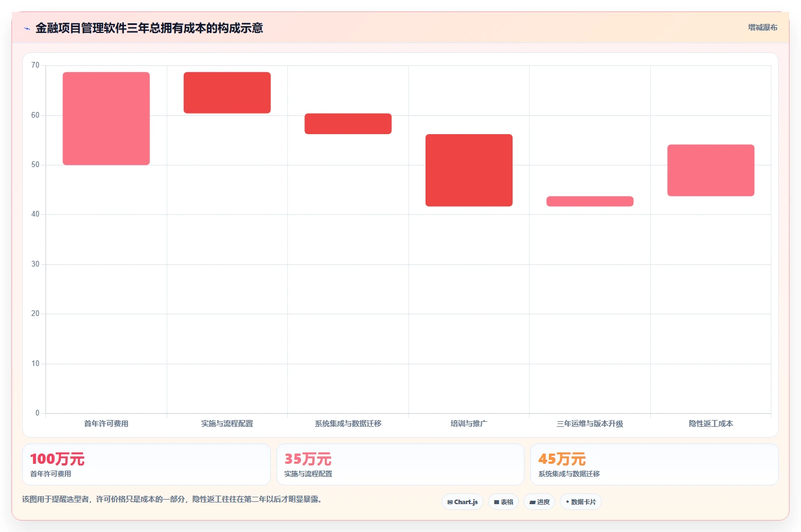Click the 首年许可费用 waterfall bar

tap(106, 119)
